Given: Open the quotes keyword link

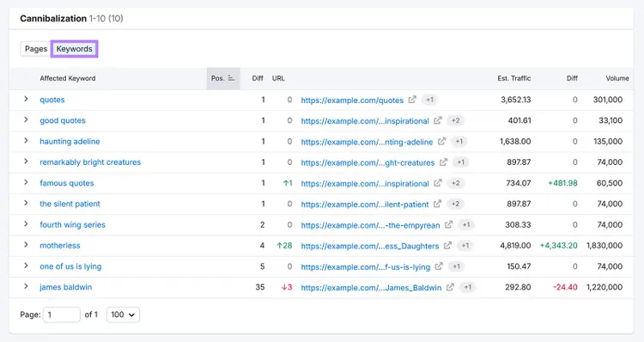Looking at the screenshot, I should pyautogui.click(x=52, y=100).
